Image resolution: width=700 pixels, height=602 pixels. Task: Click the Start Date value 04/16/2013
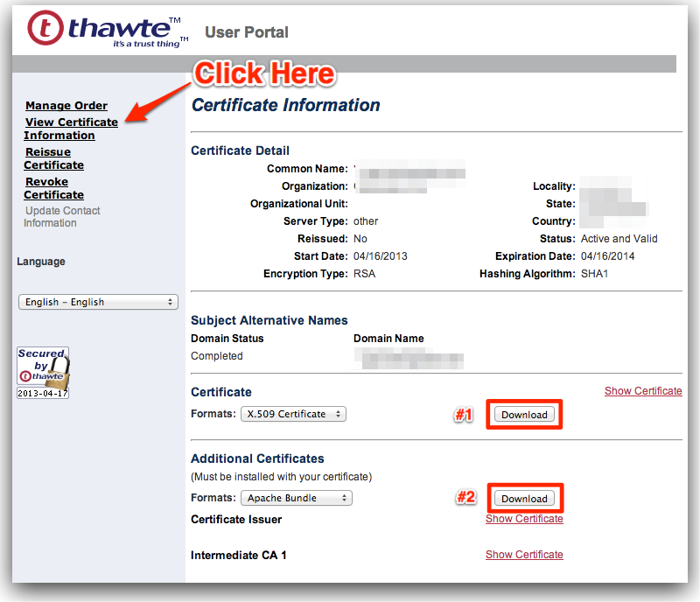(x=381, y=255)
